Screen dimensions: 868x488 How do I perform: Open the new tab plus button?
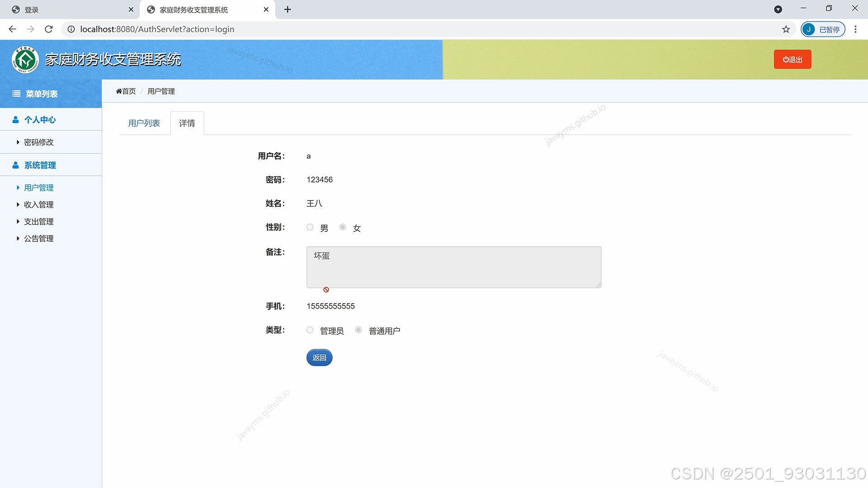pos(288,9)
